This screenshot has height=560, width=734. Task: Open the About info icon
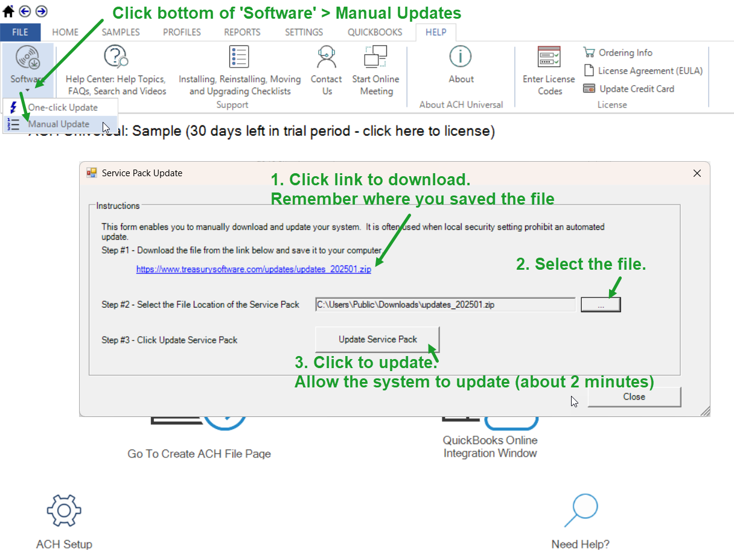(x=461, y=57)
